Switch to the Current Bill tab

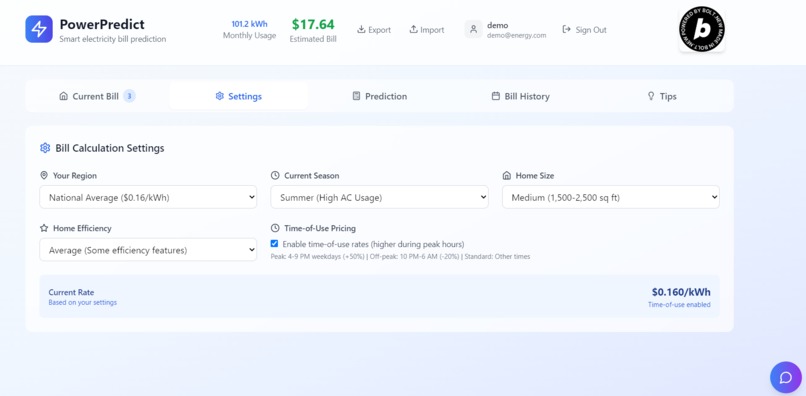coord(97,96)
